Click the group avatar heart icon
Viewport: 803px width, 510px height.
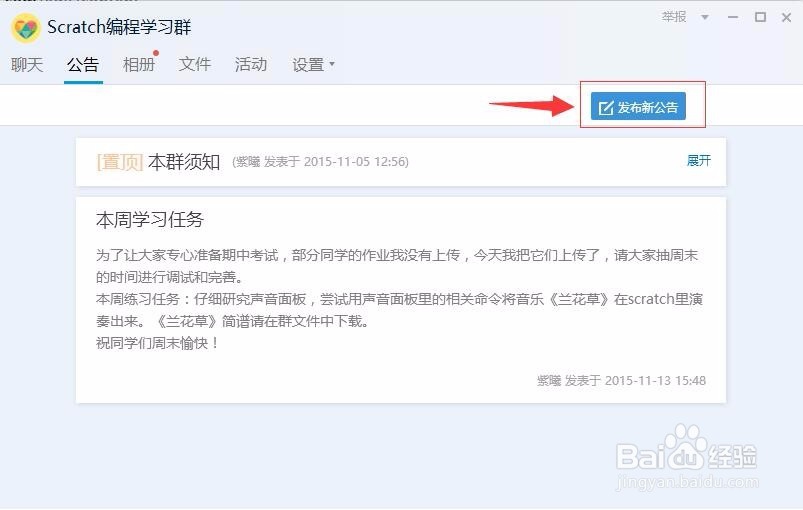[25, 28]
